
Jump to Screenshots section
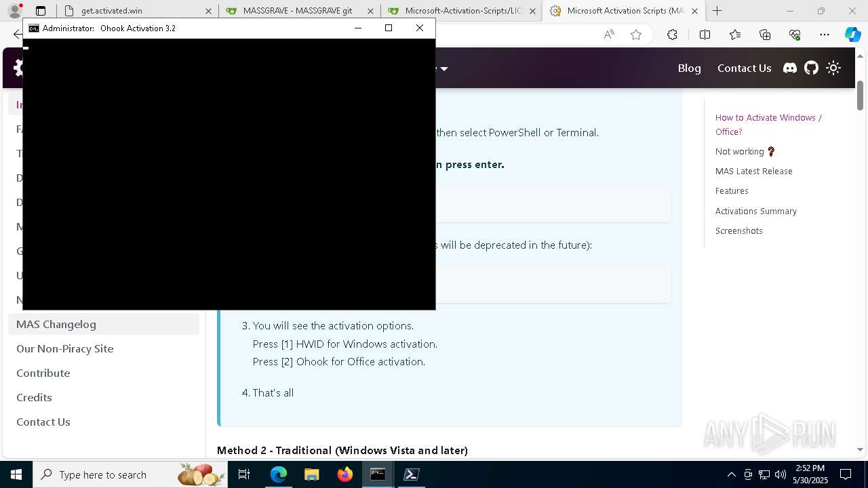point(738,230)
